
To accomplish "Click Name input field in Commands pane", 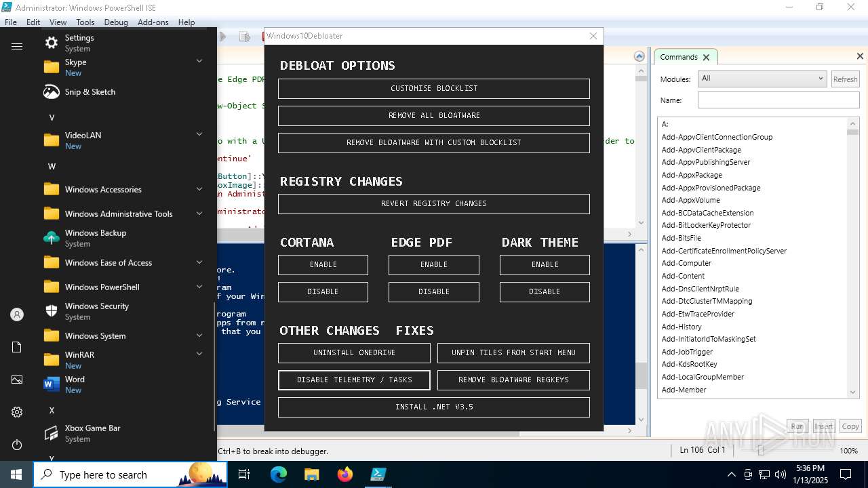I will coord(778,100).
